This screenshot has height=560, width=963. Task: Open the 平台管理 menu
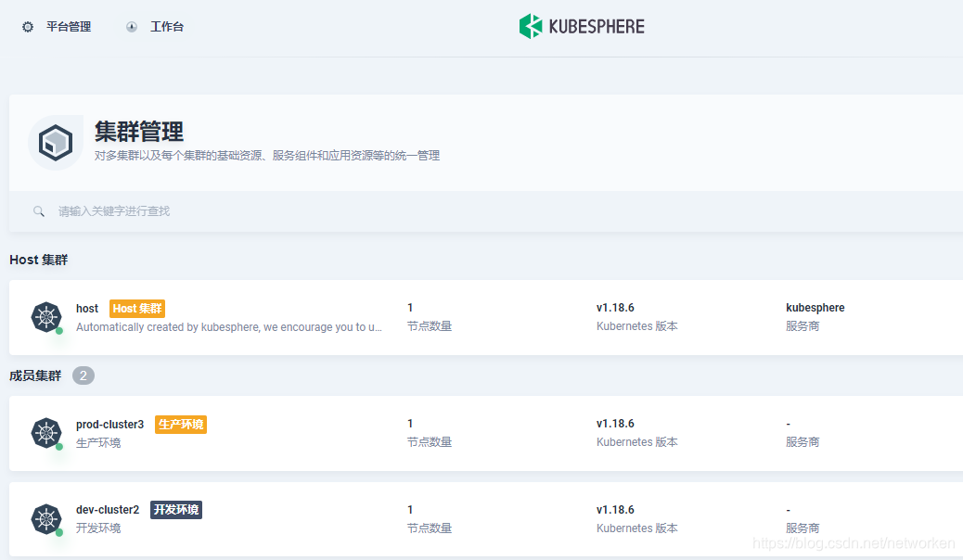pos(69,27)
